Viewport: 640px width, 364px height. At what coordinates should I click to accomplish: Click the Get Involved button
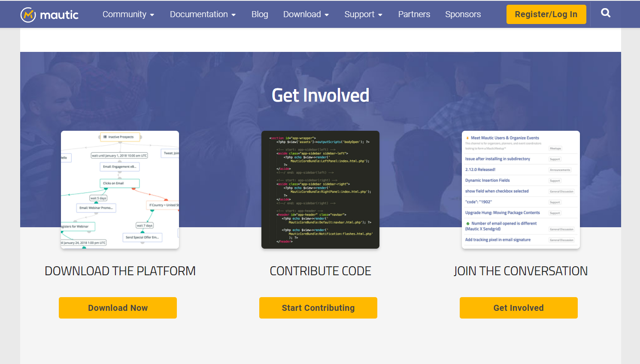pos(519,308)
